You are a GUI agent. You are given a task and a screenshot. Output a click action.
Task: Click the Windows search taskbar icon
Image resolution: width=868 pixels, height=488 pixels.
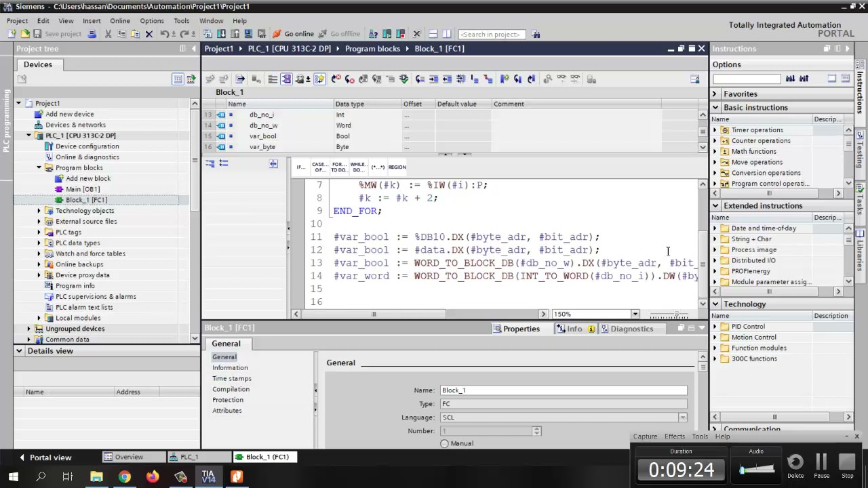(41, 476)
